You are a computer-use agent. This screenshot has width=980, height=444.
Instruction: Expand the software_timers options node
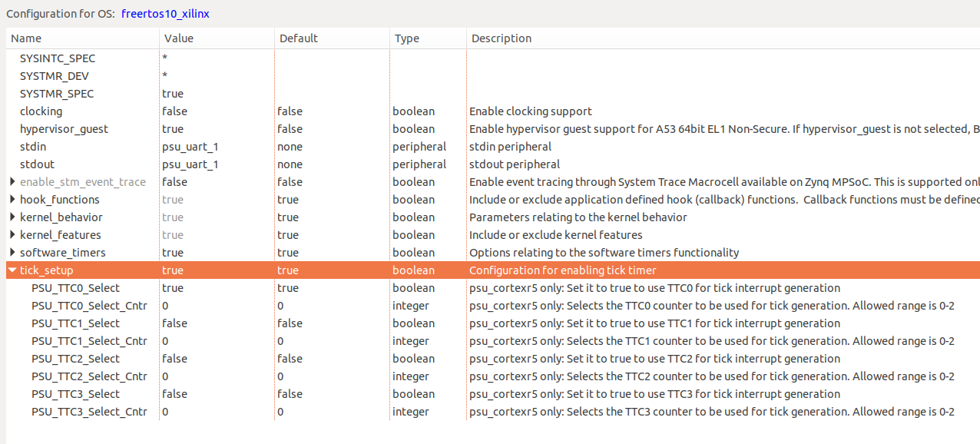coord(12,253)
